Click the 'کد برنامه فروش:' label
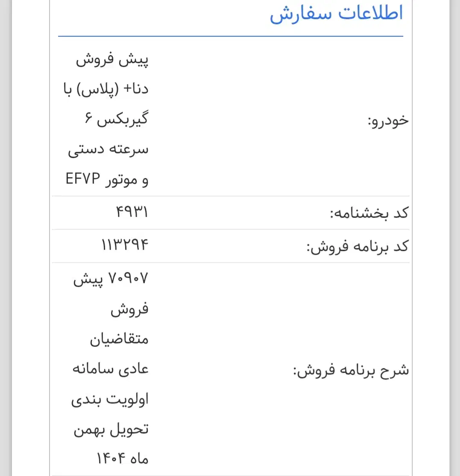 tap(358, 247)
